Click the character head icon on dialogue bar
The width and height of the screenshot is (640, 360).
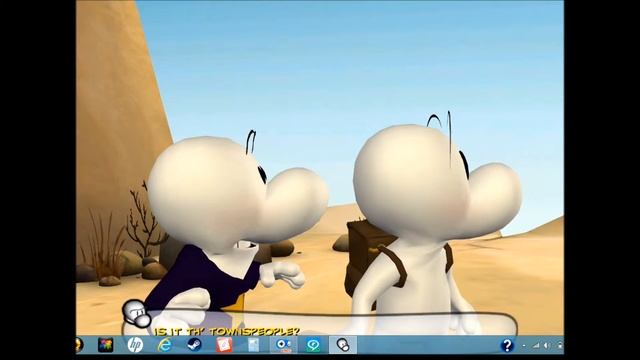click(137, 313)
